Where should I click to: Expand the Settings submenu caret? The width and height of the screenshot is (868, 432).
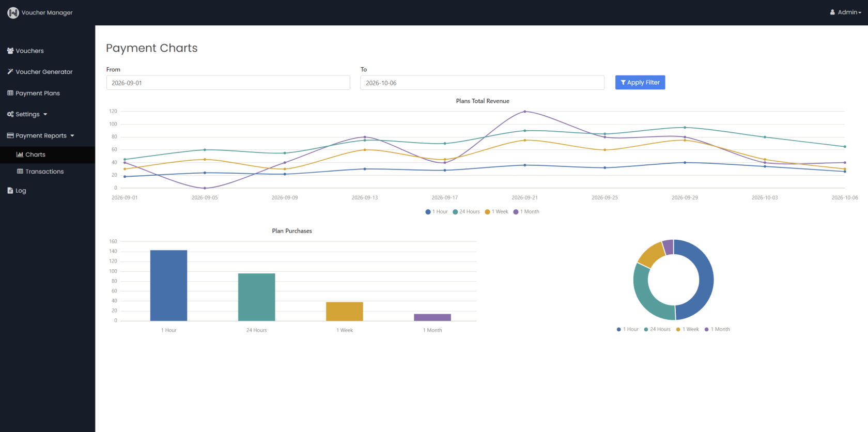pos(45,115)
